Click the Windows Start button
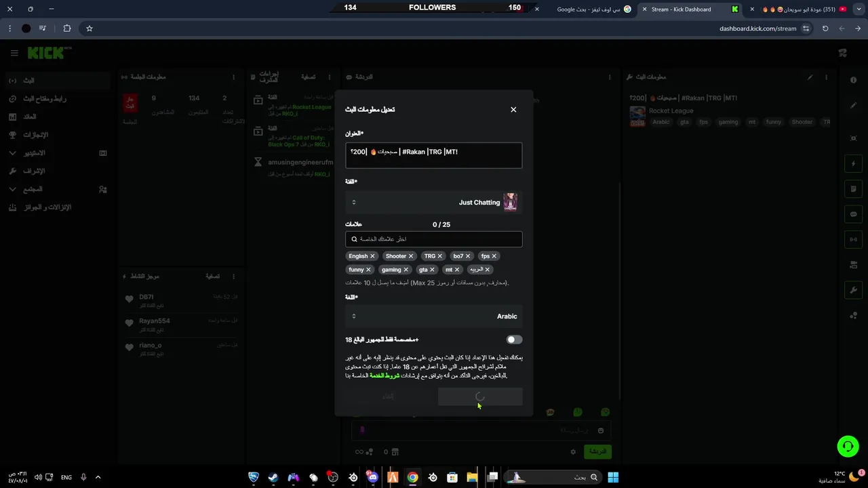 pyautogui.click(x=613, y=477)
